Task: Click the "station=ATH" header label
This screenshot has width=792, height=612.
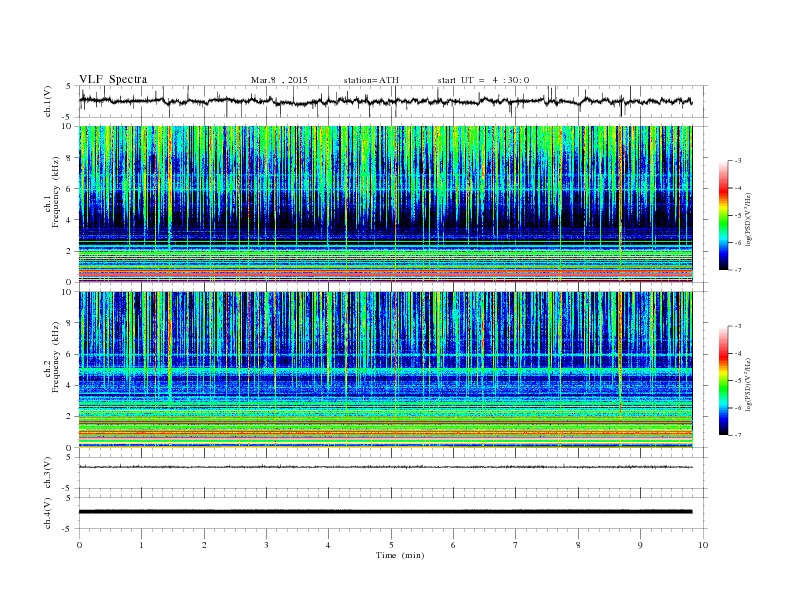Action: point(371,80)
